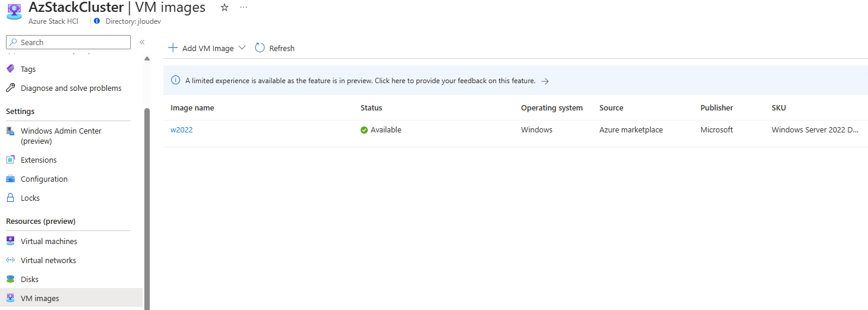Click the Microsoft publisher cell

[717, 130]
